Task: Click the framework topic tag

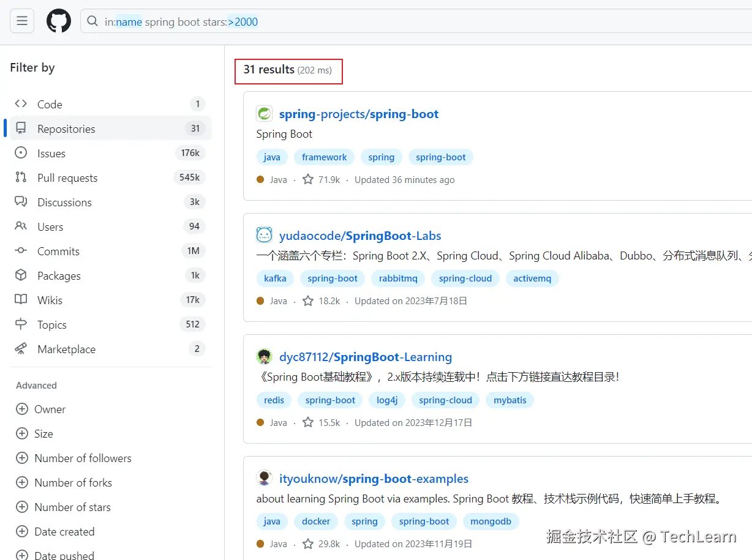Action: click(325, 157)
